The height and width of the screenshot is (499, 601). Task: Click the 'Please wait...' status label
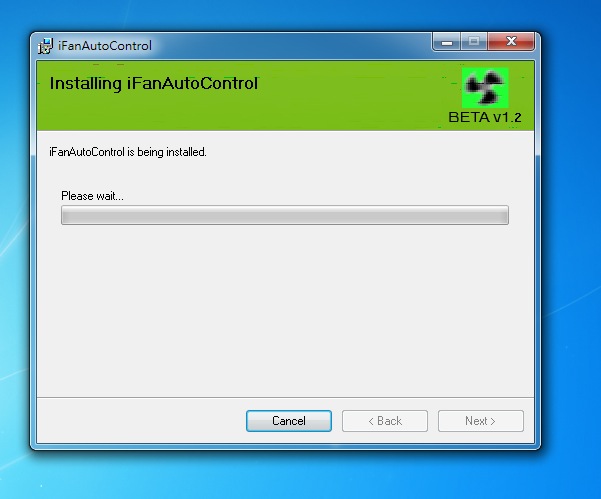(92, 196)
